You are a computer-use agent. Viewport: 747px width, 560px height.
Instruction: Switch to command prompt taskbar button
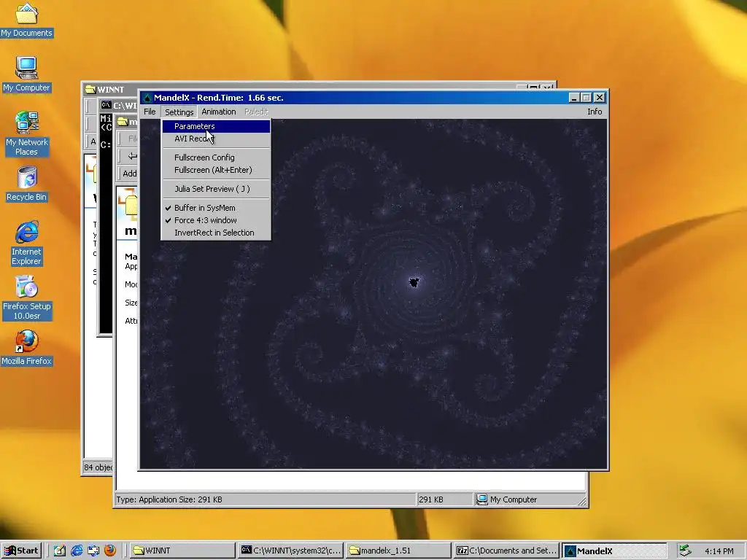pyautogui.click(x=290, y=551)
